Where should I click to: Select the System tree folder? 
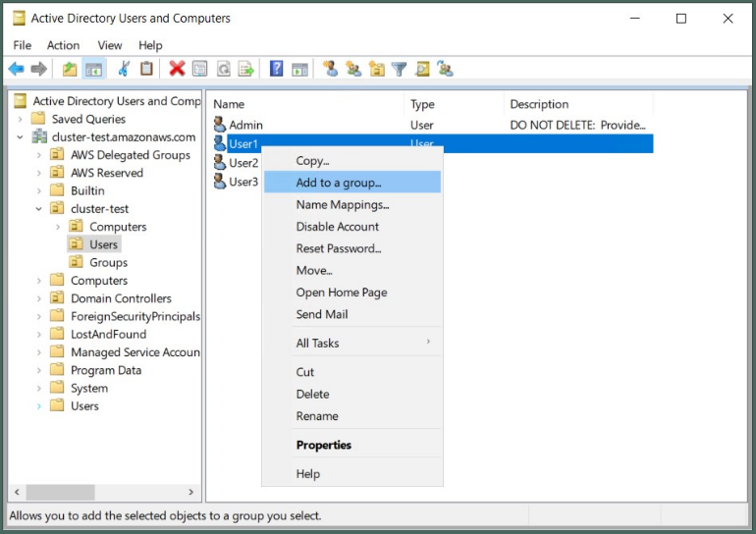point(80,389)
